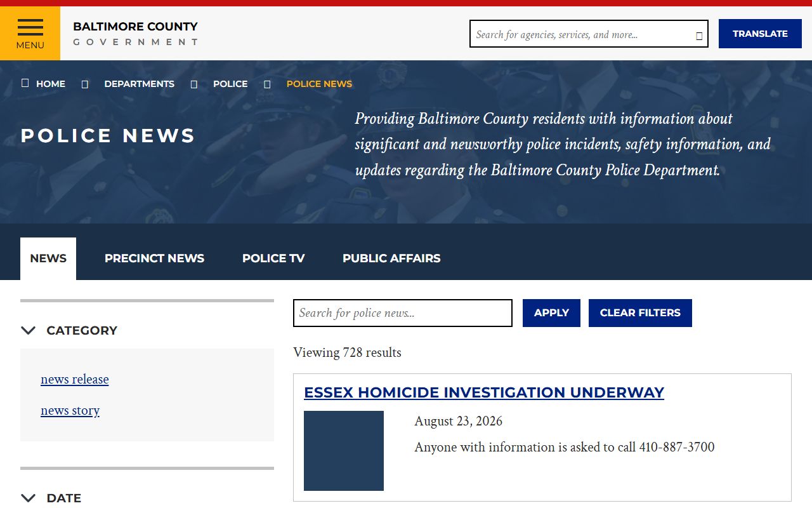The width and height of the screenshot is (812, 508).
Task: Focus the police news search field
Action: [x=403, y=313]
